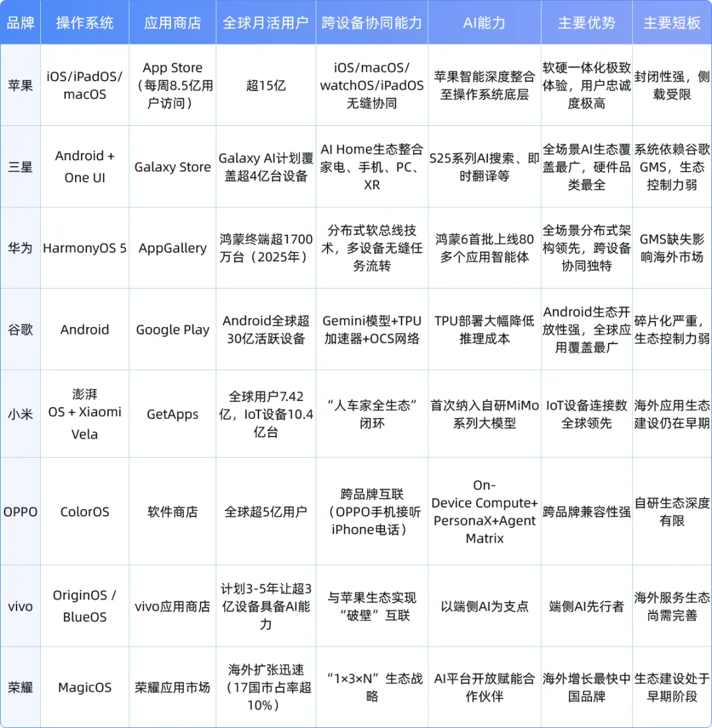Click the Android全球超30亿活跃设备 cell
Screen dimensions: 712x728
(x=266, y=329)
